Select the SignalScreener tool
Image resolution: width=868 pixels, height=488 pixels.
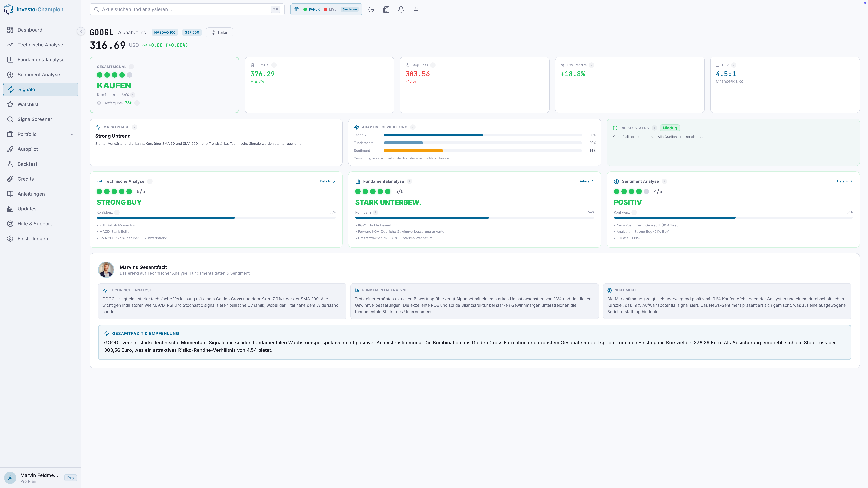point(35,119)
